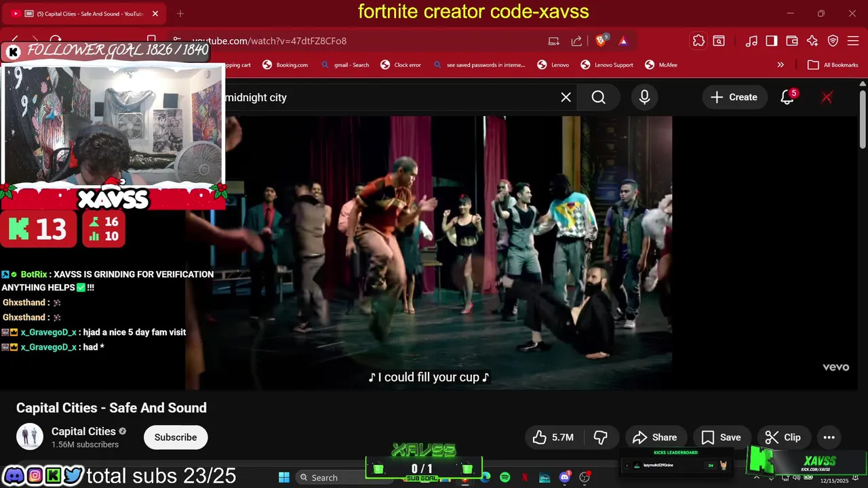Open Clock error bookmark
The width and height of the screenshot is (868, 488).
pyautogui.click(x=401, y=65)
